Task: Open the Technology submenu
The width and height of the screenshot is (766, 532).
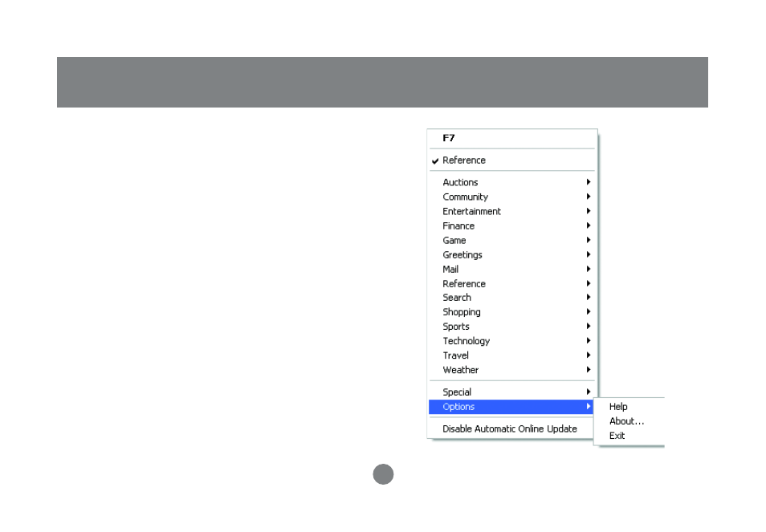Action: 511,341
